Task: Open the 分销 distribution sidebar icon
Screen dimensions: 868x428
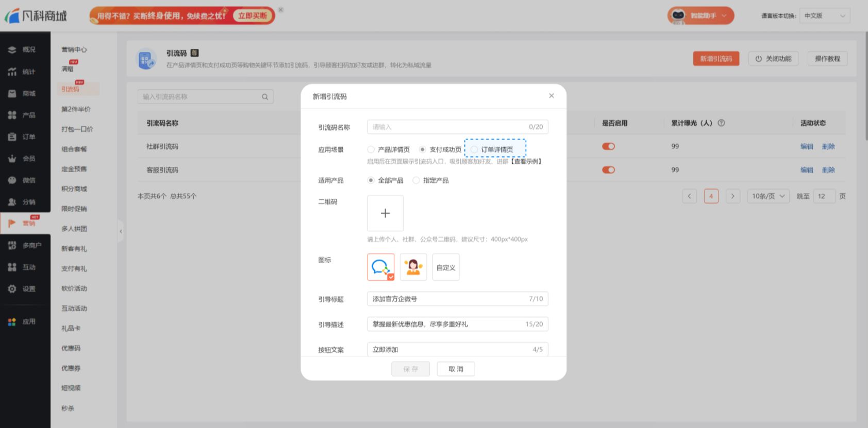Action: [12, 202]
